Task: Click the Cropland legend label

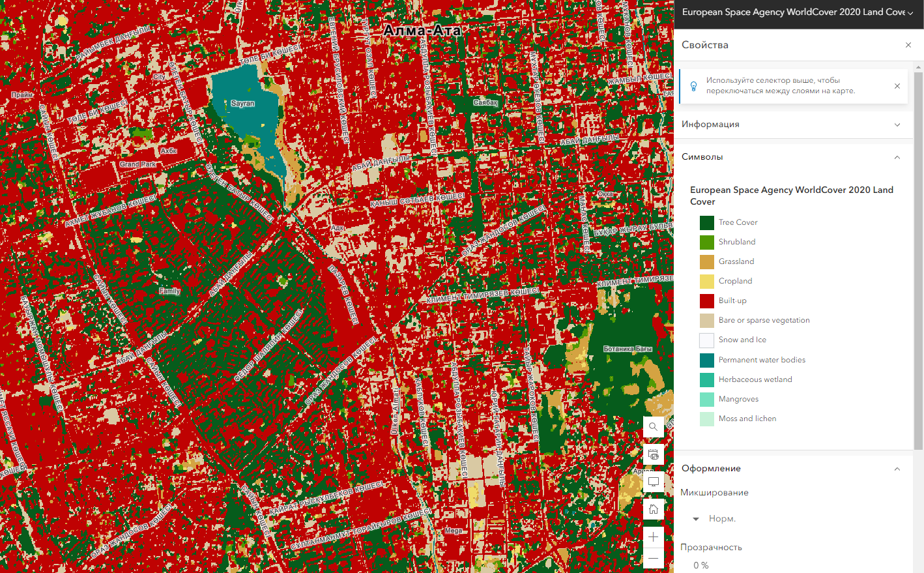Action: [x=735, y=281]
